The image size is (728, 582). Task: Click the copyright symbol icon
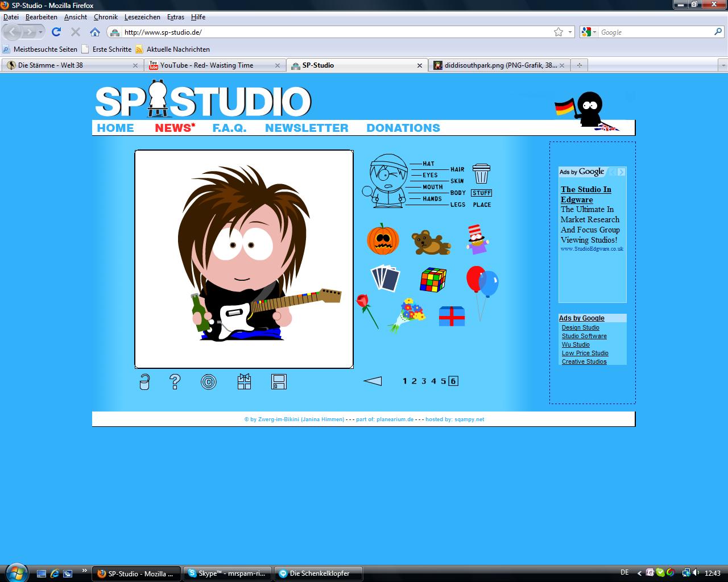coord(209,382)
